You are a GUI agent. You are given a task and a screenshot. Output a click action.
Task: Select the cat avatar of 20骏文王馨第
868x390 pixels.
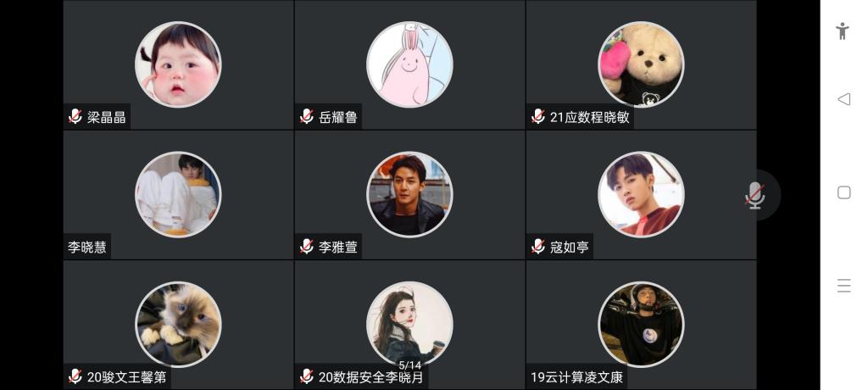(178, 325)
